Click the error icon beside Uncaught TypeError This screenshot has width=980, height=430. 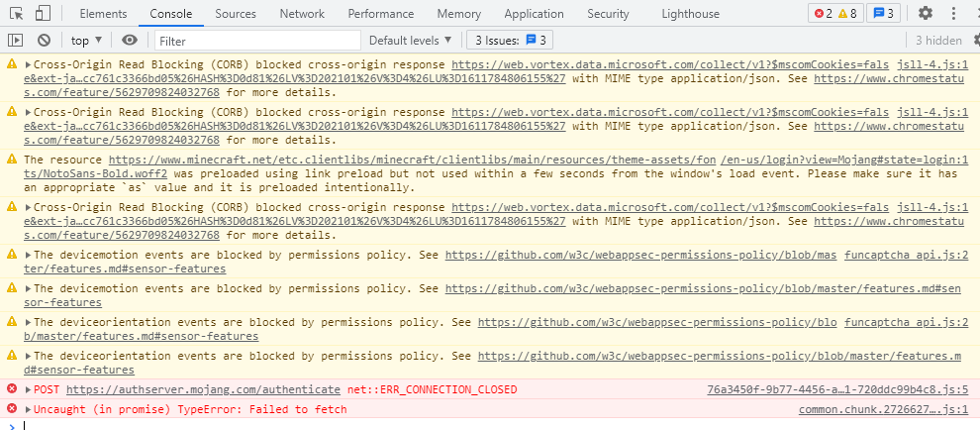point(11,409)
